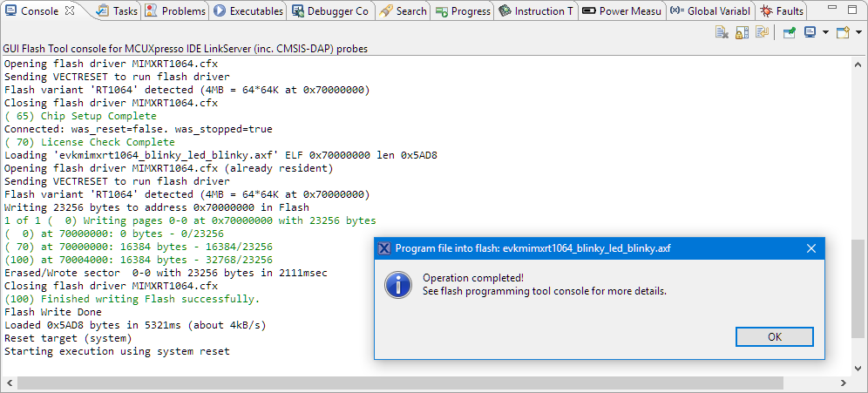The height and width of the screenshot is (393, 868).
Task: Click the Display Selected Console icon
Action: click(x=810, y=33)
